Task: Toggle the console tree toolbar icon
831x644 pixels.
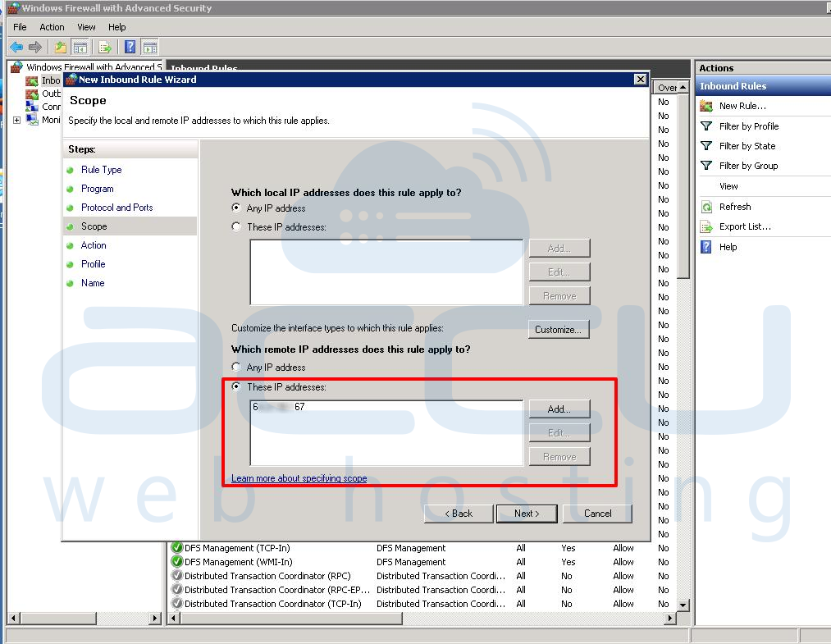Action: pyautogui.click(x=80, y=48)
